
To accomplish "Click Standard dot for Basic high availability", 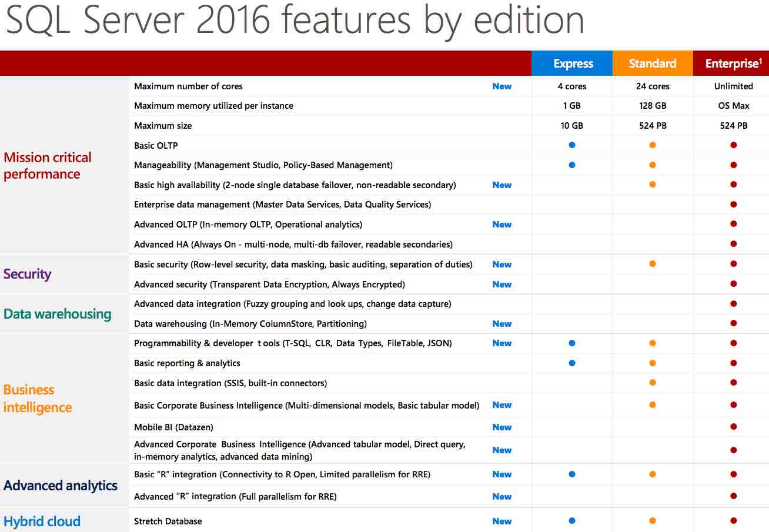I will pyautogui.click(x=653, y=185).
